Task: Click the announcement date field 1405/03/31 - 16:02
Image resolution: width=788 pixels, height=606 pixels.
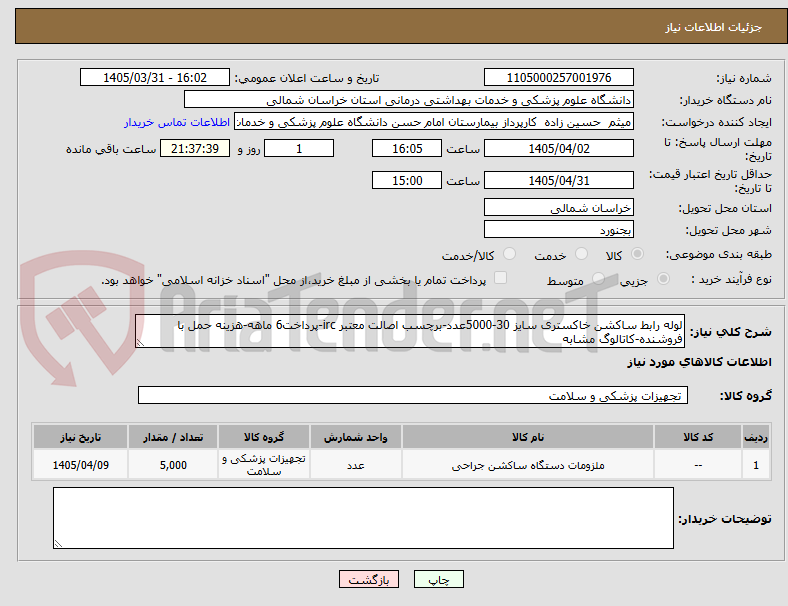Action: (x=155, y=77)
